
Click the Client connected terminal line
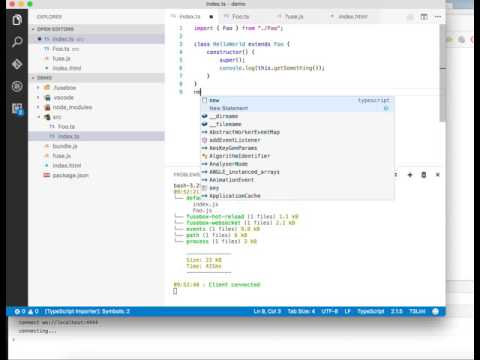pyautogui.click(x=217, y=285)
